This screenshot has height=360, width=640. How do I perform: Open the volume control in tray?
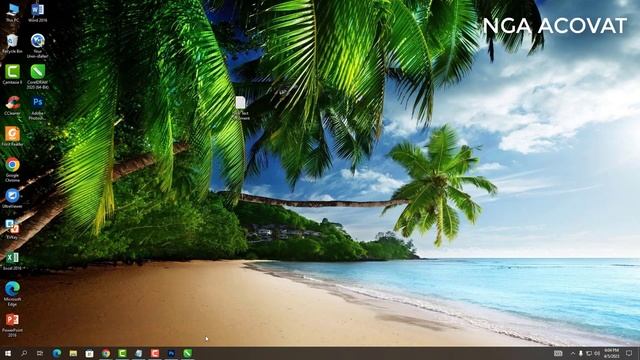click(597, 353)
